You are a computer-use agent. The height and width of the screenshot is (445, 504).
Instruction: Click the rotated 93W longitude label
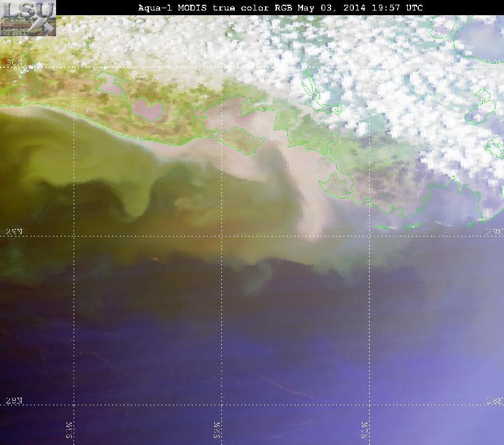pyautogui.click(x=69, y=430)
